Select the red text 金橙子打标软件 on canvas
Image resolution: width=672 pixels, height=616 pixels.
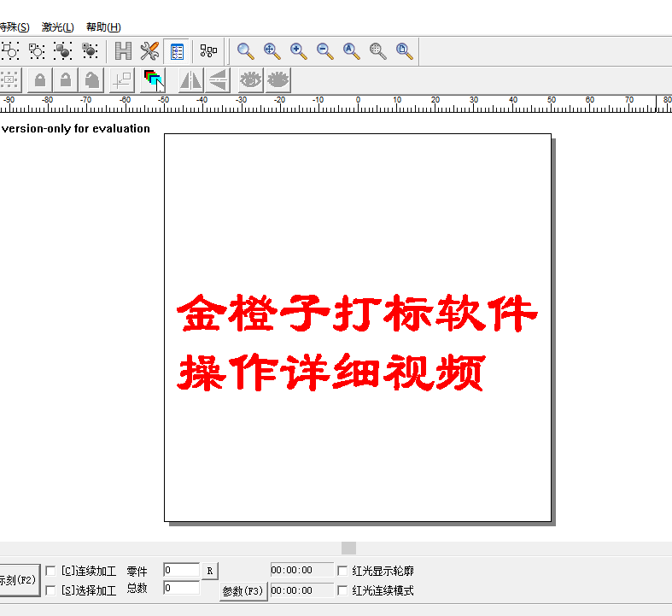pos(357,313)
